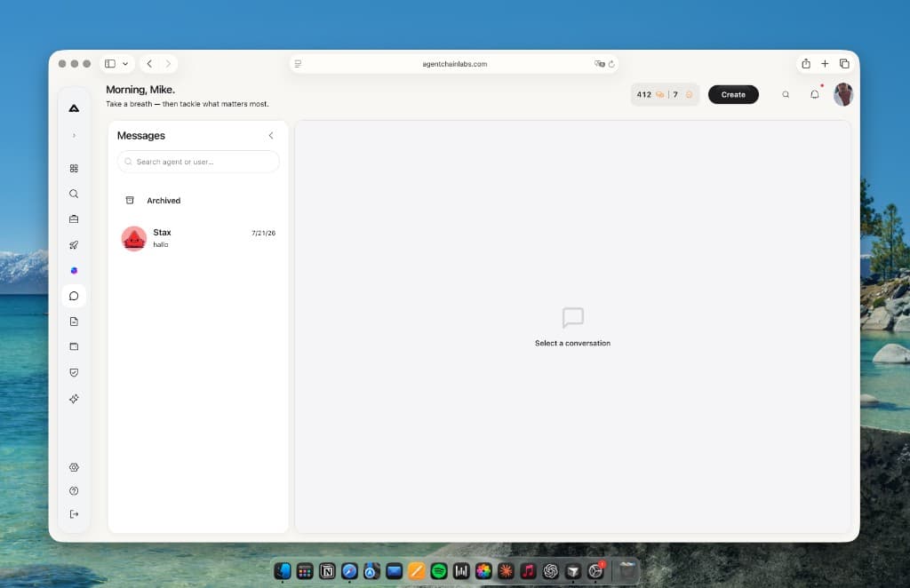The width and height of the screenshot is (910, 588).
Task: Open a new tab with the plus icon
Action: pyautogui.click(x=825, y=64)
